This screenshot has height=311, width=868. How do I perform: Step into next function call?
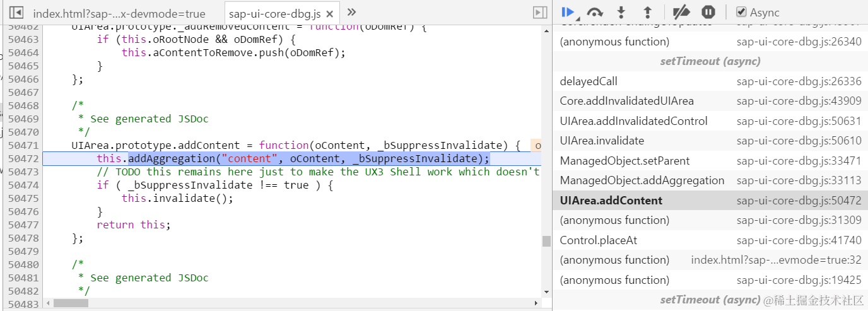point(621,12)
